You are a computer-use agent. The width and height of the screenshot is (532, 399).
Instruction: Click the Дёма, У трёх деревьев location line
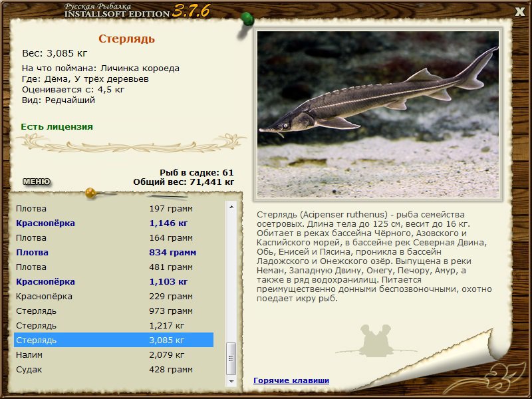point(86,79)
